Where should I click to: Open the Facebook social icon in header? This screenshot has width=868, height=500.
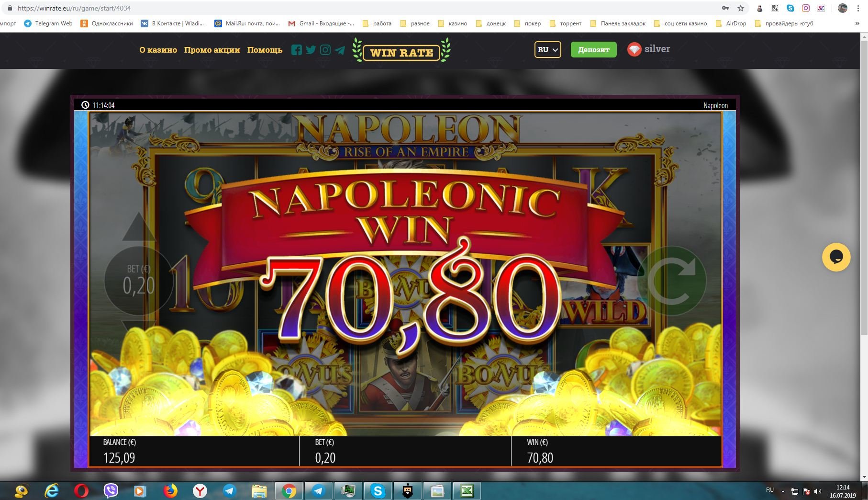[296, 50]
